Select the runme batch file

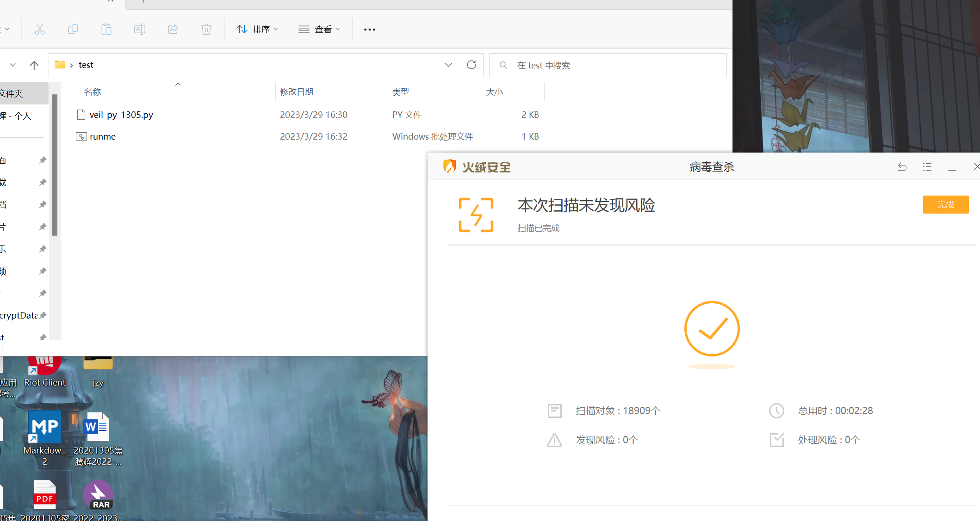(103, 136)
